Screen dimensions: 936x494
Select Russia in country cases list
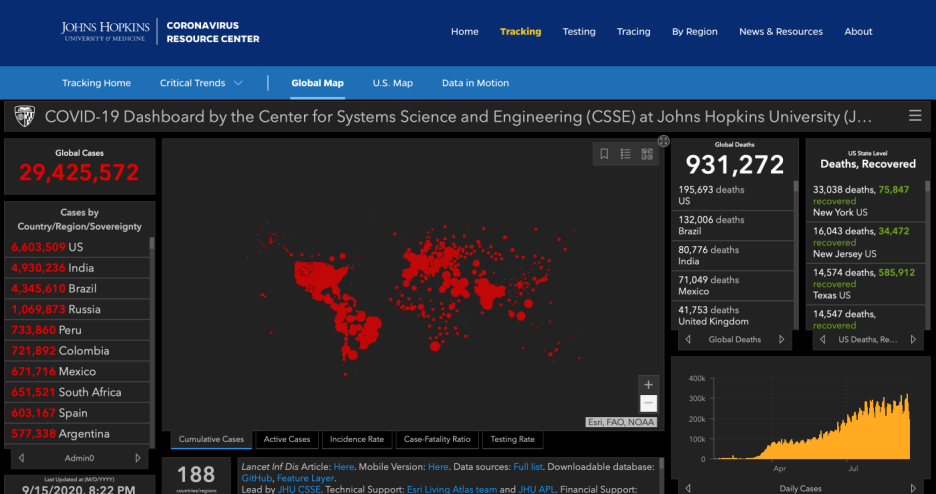coord(77,309)
